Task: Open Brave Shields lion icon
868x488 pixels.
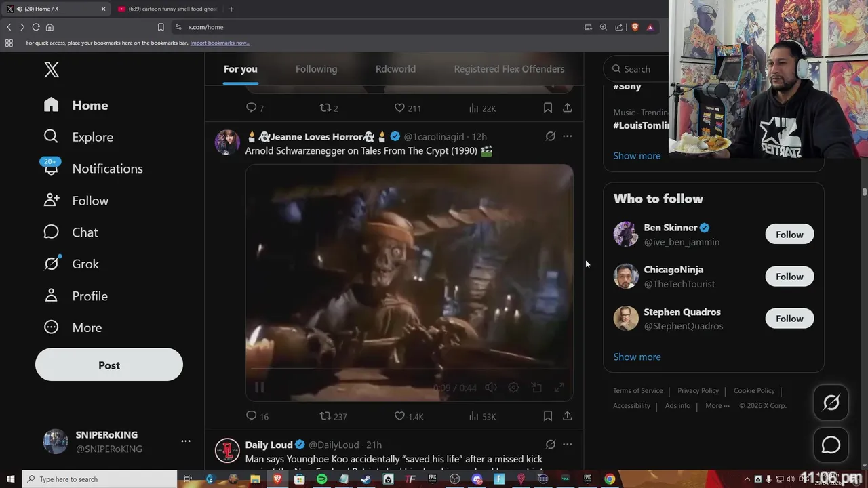Action: tap(635, 27)
